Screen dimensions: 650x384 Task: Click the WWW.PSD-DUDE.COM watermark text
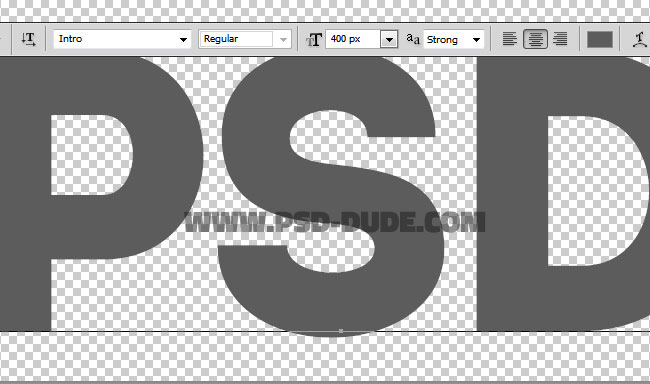coord(335,222)
